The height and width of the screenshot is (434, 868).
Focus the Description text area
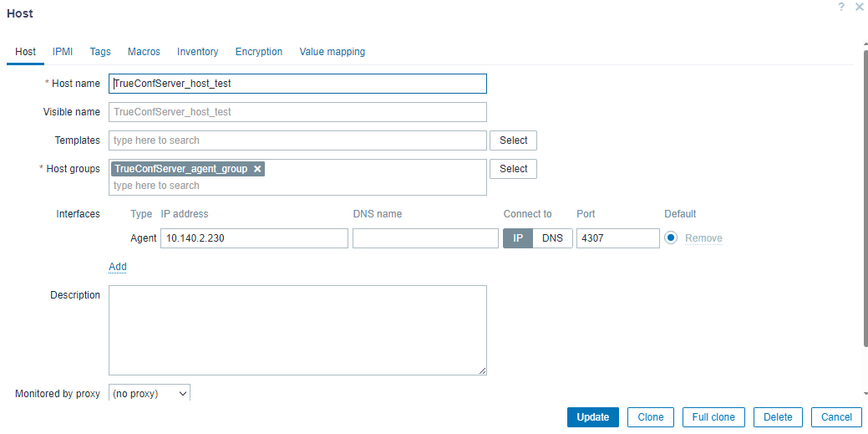pos(297,330)
